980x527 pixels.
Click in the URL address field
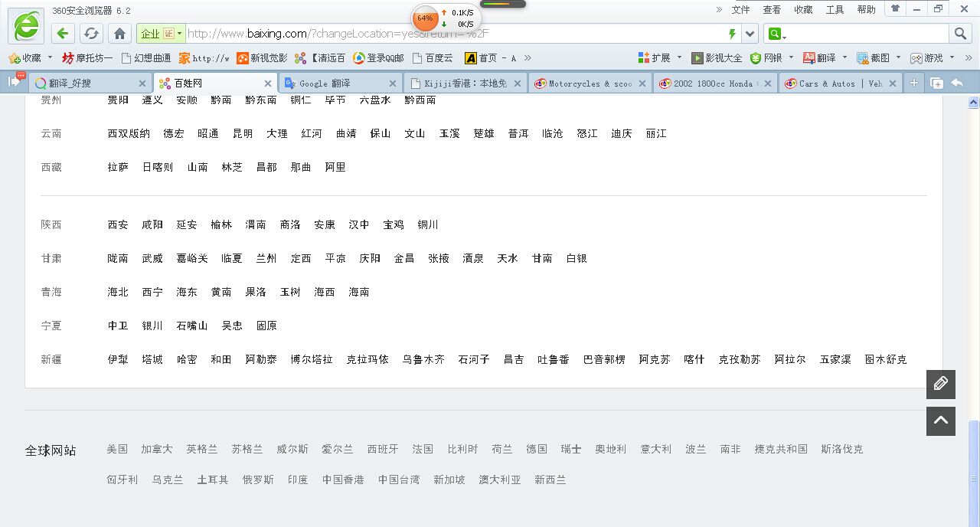456,34
